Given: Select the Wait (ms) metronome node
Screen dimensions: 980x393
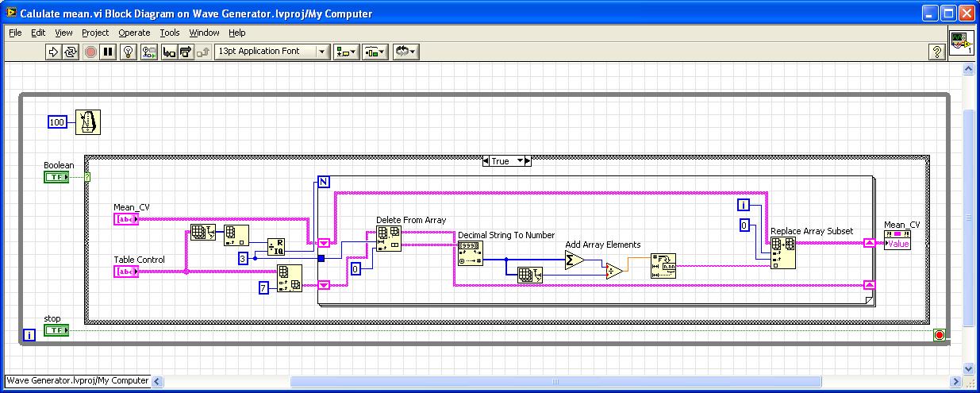Looking at the screenshot, I should (x=88, y=122).
